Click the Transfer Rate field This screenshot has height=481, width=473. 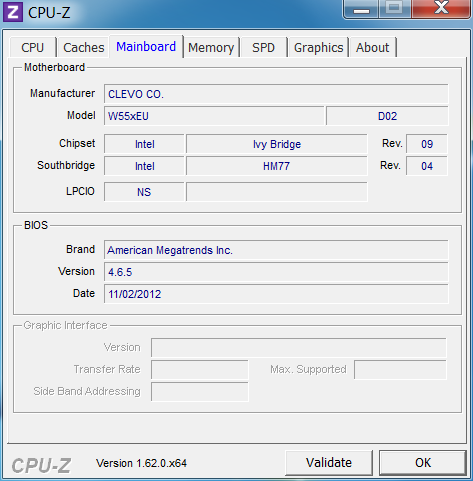click(x=200, y=370)
